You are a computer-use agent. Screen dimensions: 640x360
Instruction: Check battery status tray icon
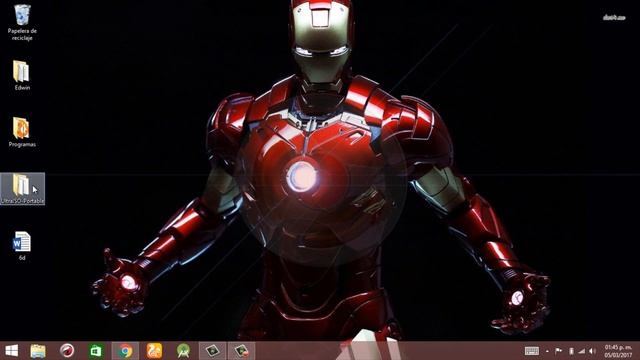click(571, 351)
